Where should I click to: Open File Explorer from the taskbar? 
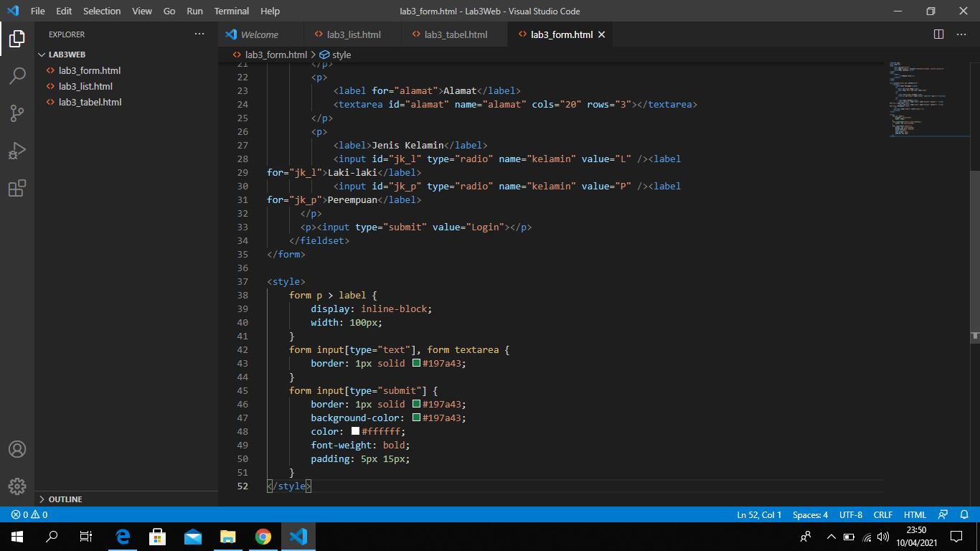228,536
